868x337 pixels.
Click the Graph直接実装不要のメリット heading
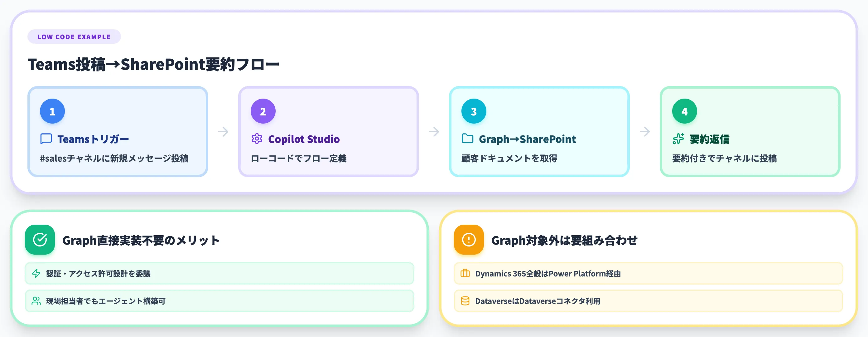[141, 240]
